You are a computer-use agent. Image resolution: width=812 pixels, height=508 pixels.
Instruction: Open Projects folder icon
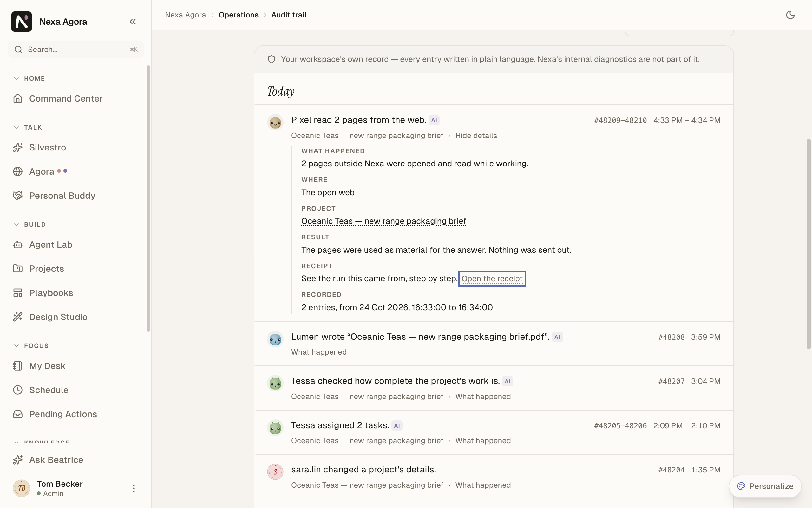(x=18, y=269)
